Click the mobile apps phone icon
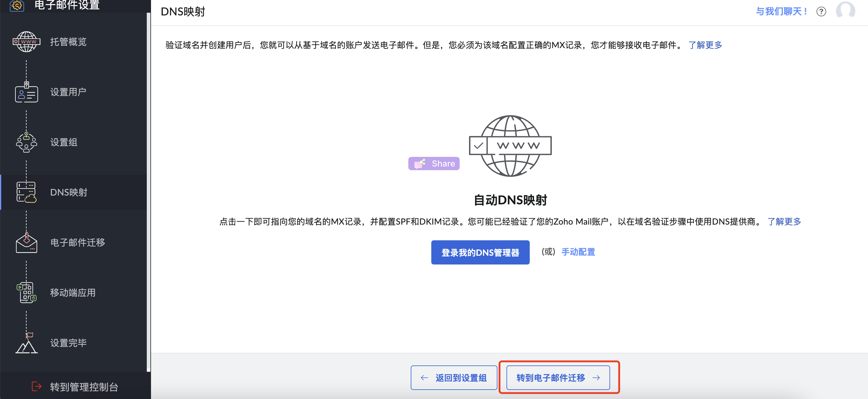 [26, 292]
